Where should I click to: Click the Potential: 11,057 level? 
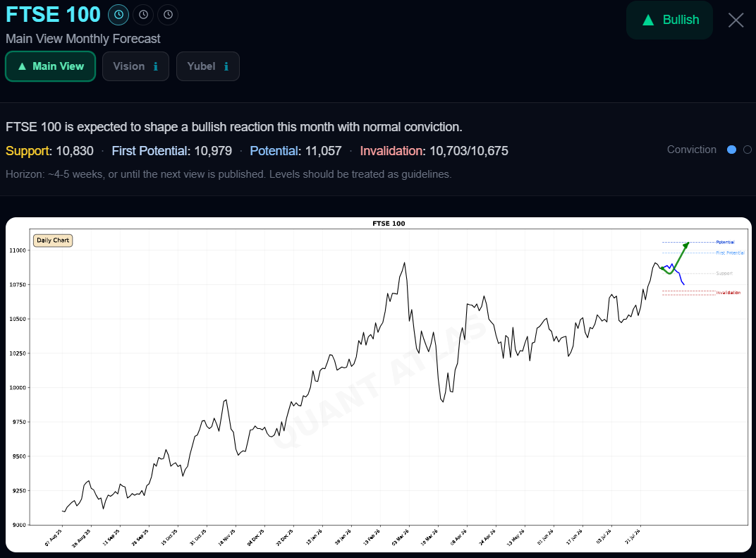[x=295, y=151]
